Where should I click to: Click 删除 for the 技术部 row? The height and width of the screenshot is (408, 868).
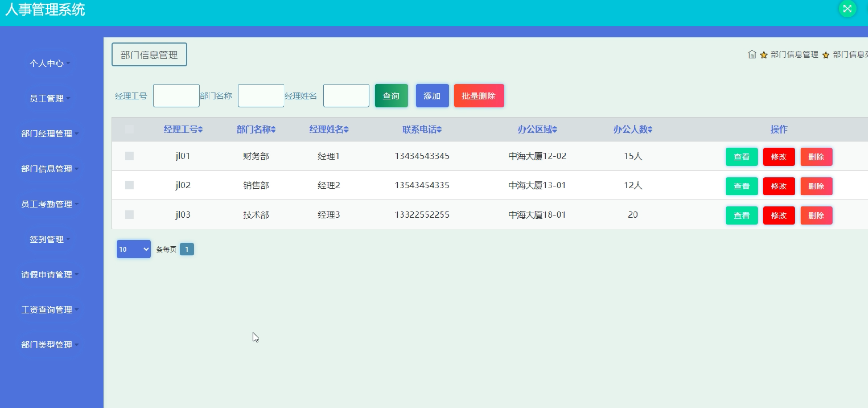tap(816, 215)
